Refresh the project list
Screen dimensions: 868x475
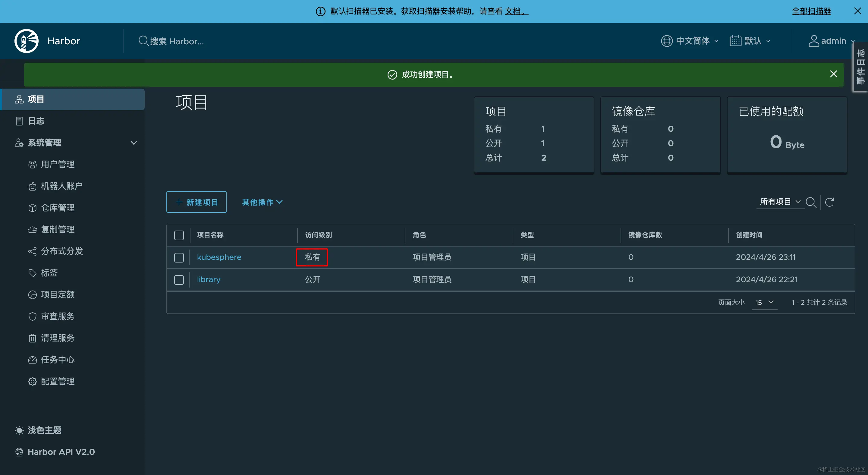830,202
